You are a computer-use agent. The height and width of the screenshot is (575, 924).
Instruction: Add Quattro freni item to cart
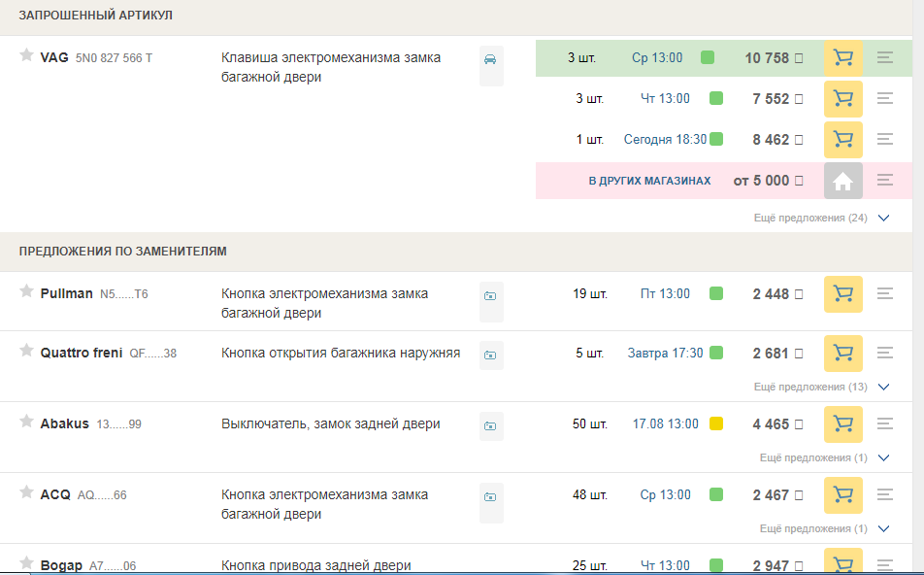coord(842,354)
